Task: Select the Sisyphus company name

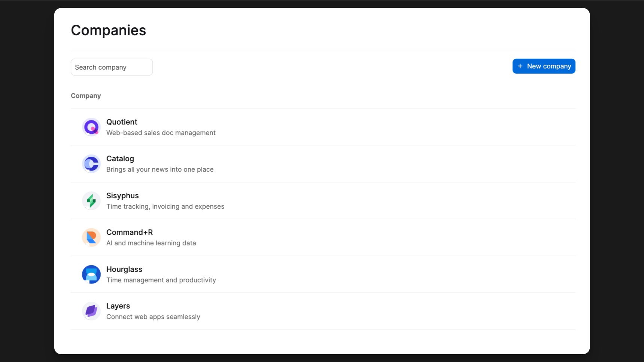Action: 122,196
